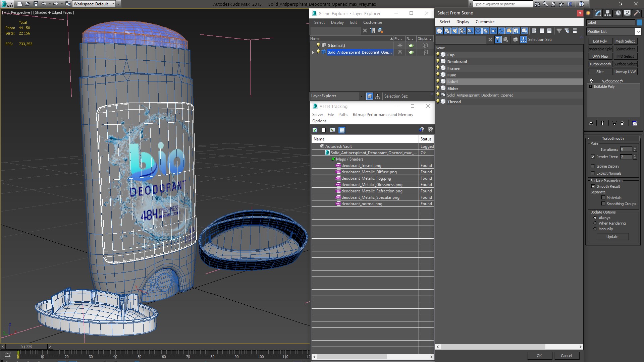Click the New Scene icon in title bar

pos(20,4)
